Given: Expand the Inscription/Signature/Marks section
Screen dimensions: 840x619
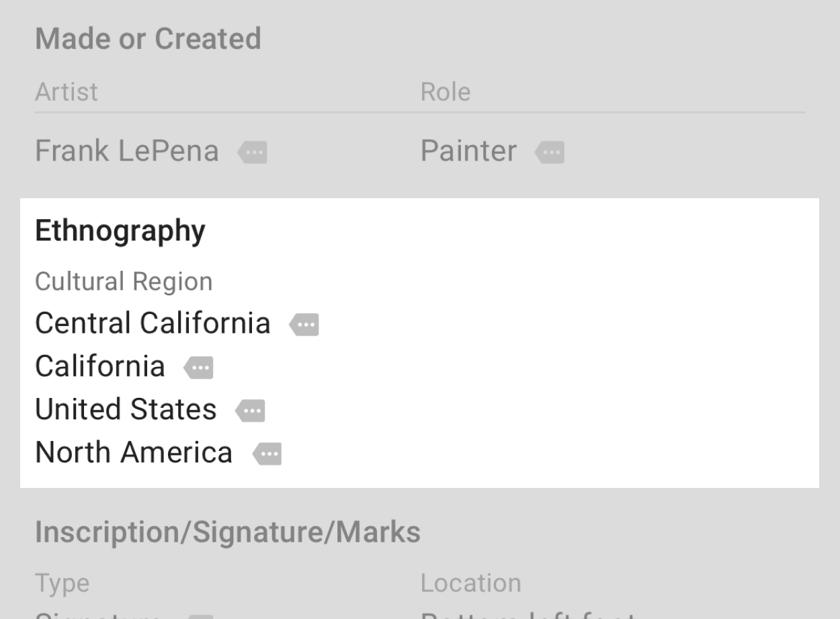Looking at the screenshot, I should click(x=227, y=532).
